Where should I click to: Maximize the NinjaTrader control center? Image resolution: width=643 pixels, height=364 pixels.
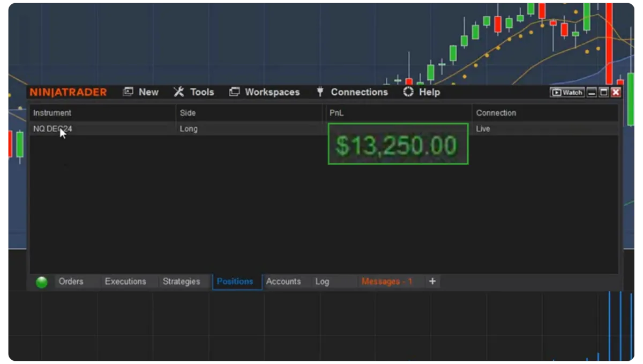604,93
